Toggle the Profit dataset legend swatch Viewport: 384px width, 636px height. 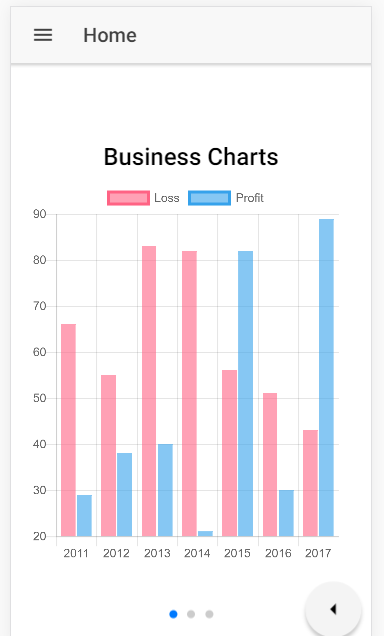(x=210, y=198)
